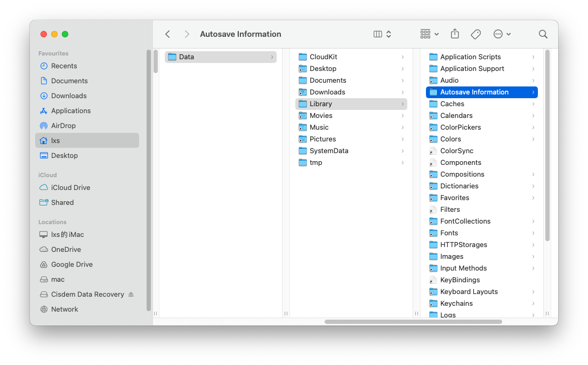The height and width of the screenshot is (365, 588).
Task: Open search with the magnifying glass icon
Action: tap(543, 34)
